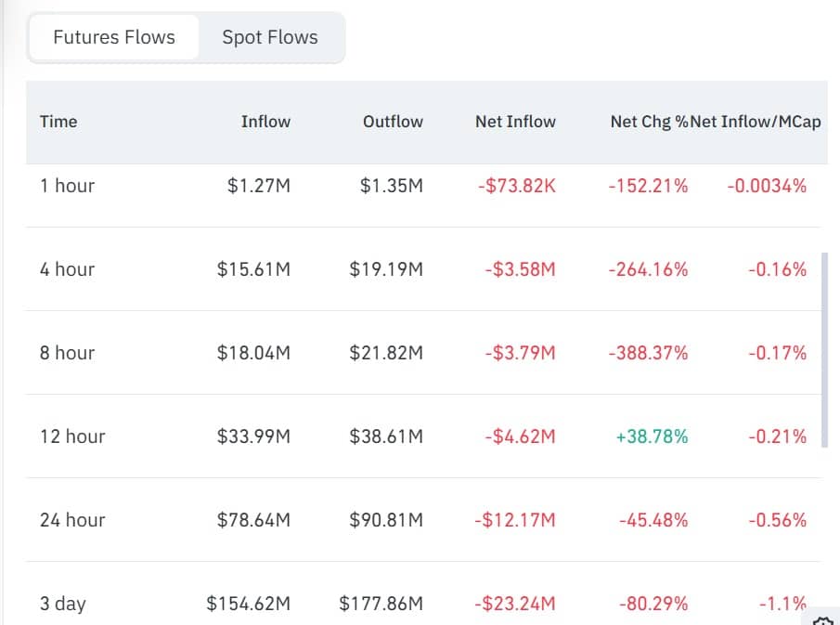The image size is (840, 625).
Task: Click the $18.04M inflow value
Action: click(253, 353)
